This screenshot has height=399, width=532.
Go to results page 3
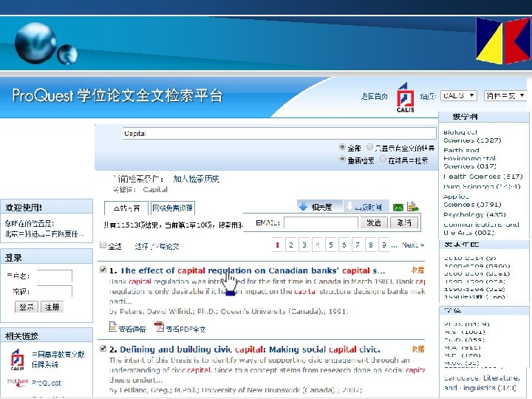(304, 245)
